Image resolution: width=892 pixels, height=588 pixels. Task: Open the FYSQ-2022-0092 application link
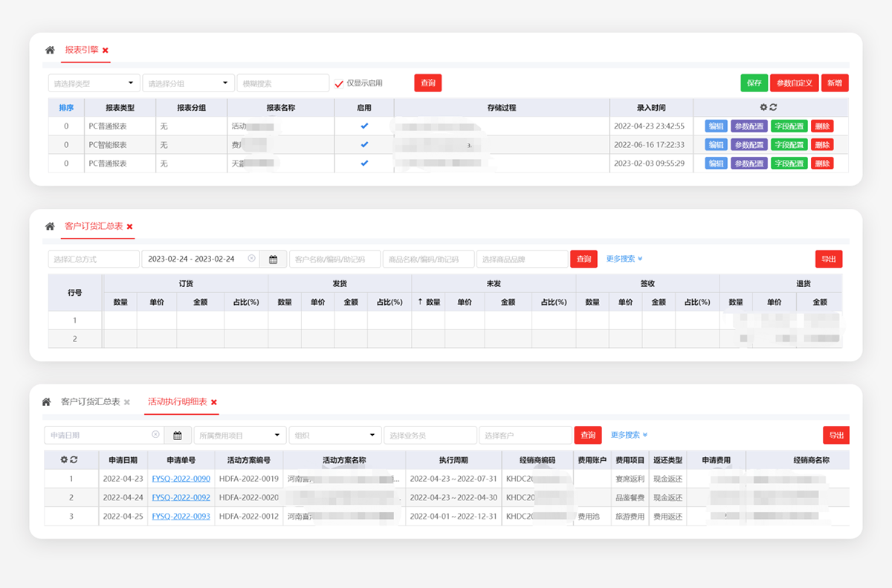point(181,497)
